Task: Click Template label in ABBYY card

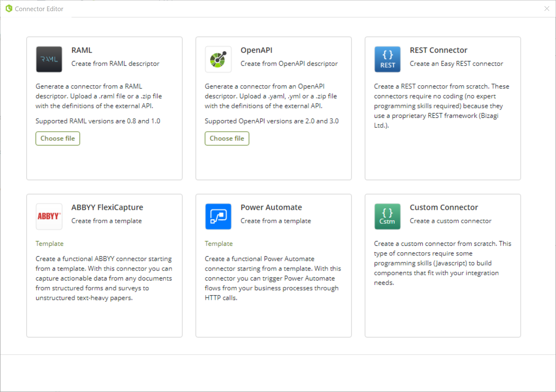Action: coord(50,244)
